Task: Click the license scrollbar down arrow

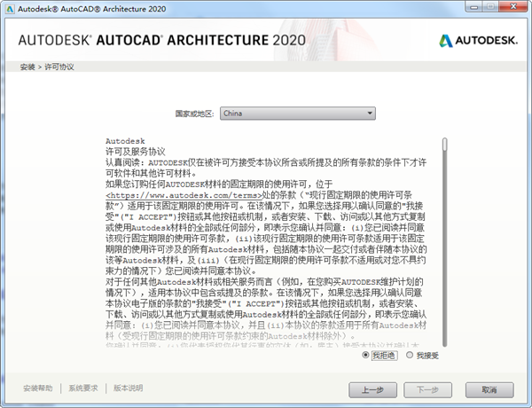Action: 444,346
